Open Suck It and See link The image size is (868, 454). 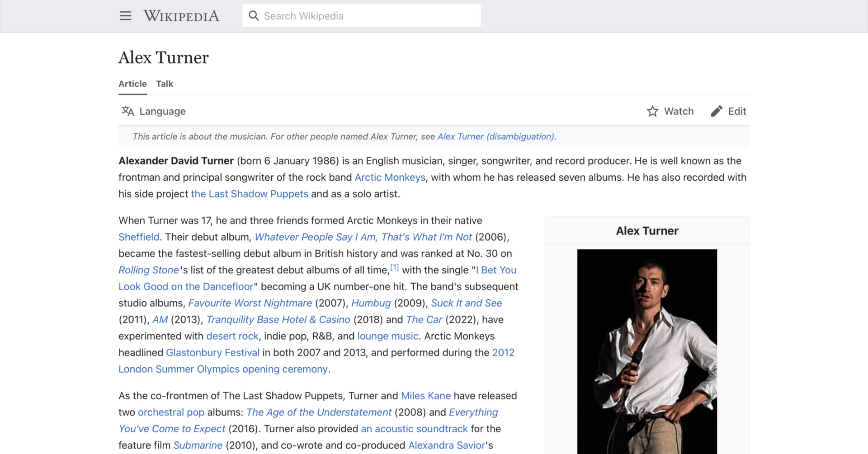467,303
